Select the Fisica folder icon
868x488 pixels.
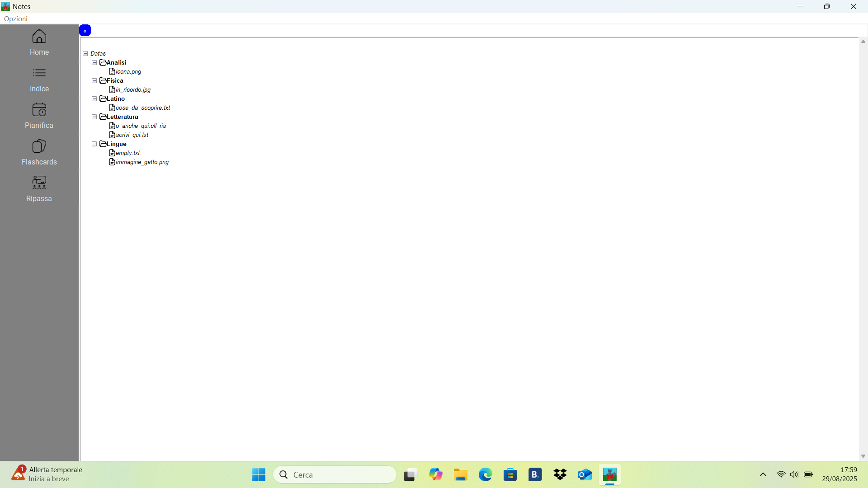pos(103,81)
